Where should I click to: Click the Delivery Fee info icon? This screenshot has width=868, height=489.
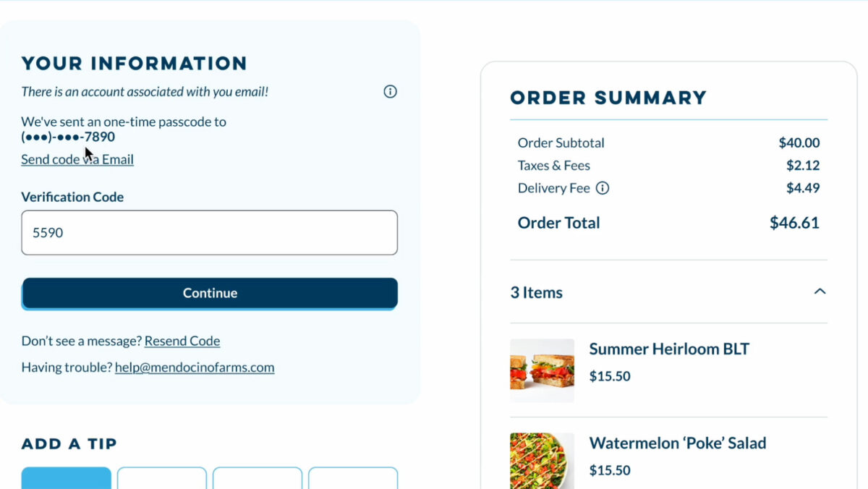pyautogui.click(x=602, y=188)
